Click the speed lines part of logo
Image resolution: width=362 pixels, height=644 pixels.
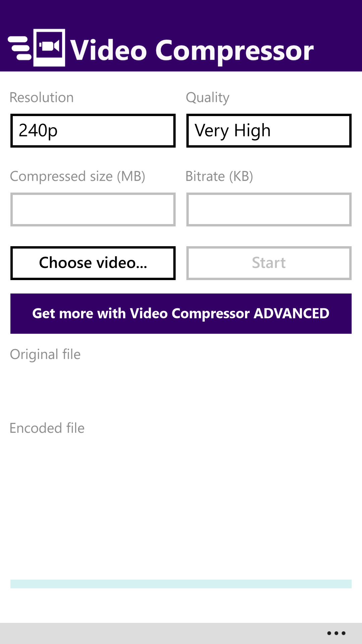tap(19, 48)
